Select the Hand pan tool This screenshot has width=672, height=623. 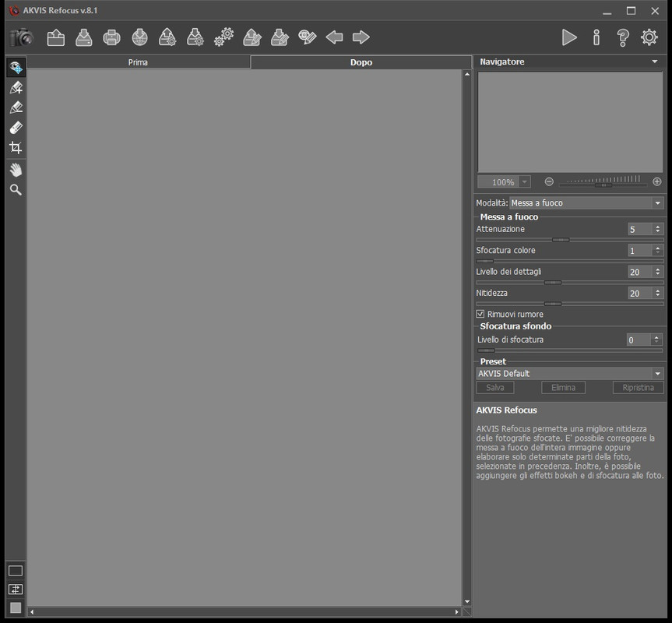(x=16, y=170)
